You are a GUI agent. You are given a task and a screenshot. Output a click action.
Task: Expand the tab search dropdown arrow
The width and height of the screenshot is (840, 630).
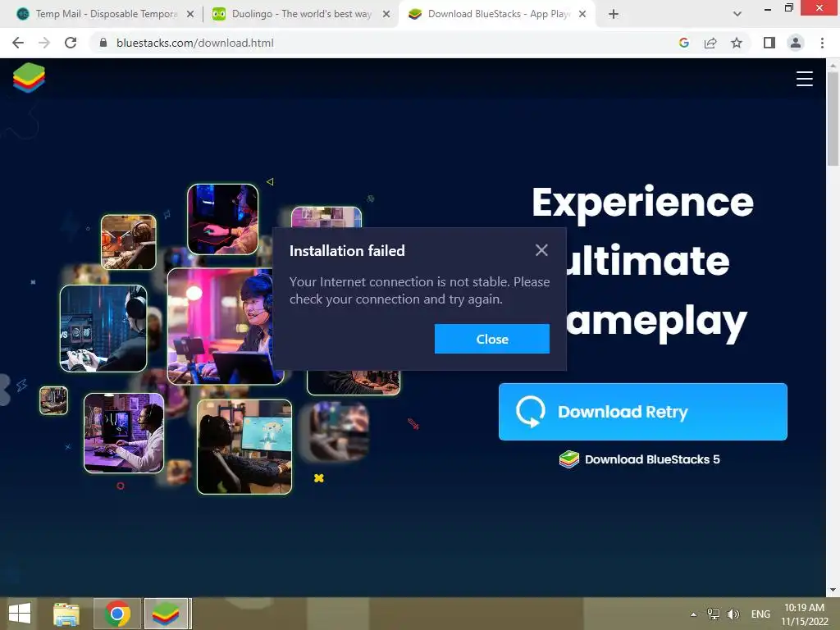point(737,15)
